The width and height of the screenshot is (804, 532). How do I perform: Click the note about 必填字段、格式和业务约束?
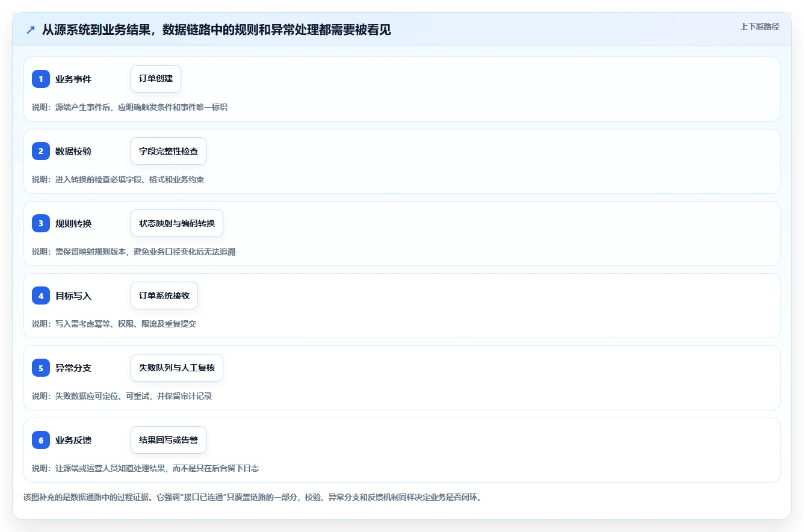118,179
